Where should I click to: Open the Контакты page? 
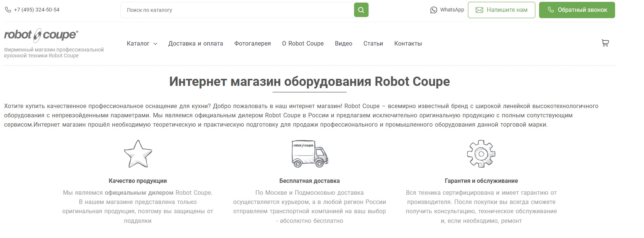click(408, 44)
